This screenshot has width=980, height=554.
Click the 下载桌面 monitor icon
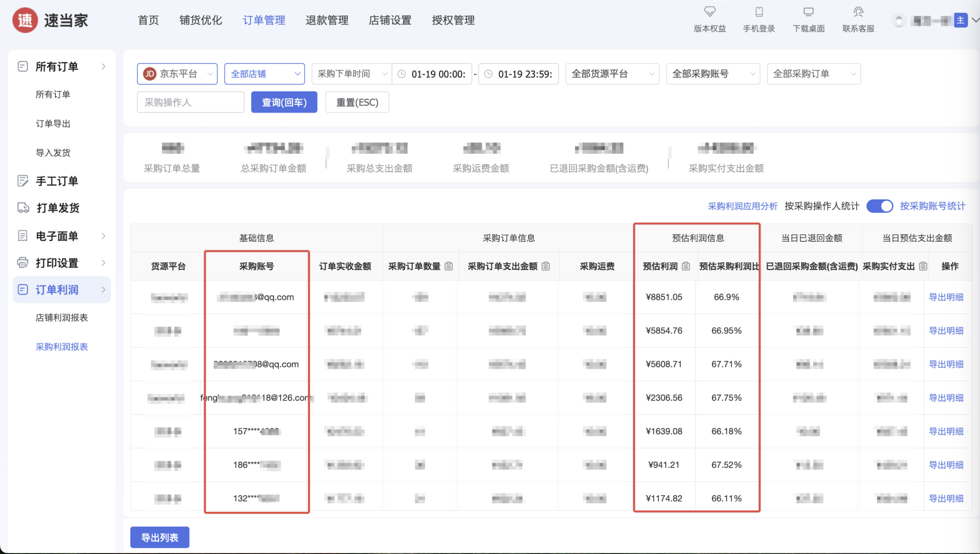[x=808, y=12]
